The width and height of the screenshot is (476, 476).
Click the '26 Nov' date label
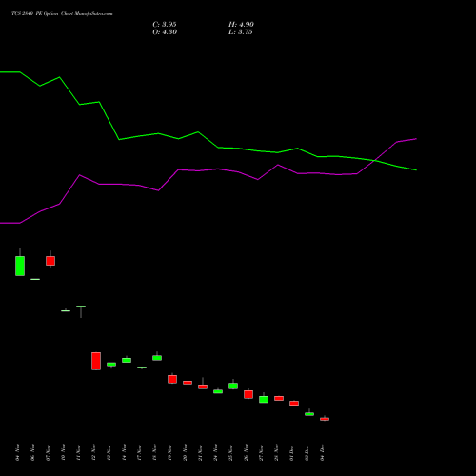pos(246,452)
